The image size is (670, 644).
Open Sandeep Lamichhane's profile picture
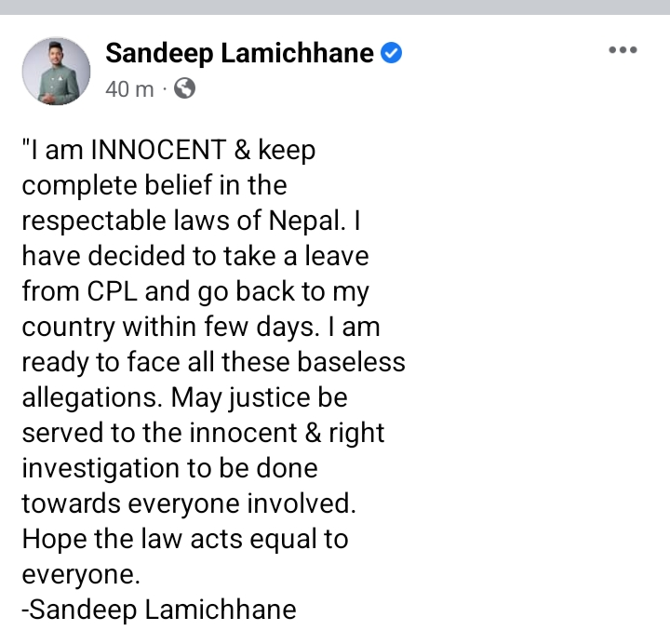click(56, 71)
